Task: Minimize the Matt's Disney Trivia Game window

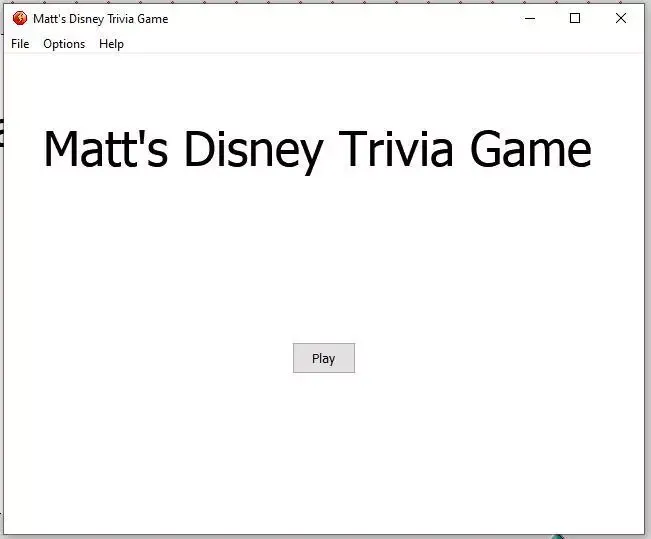Action: click(x=530, y=18)
